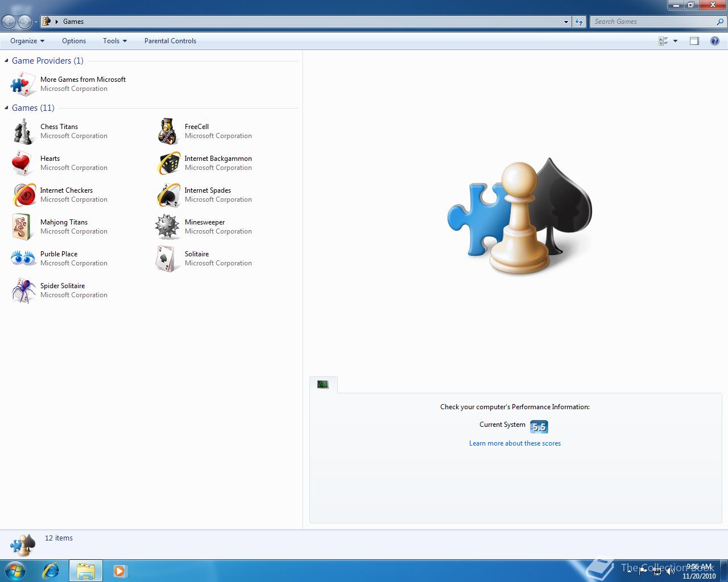Expand the address bar root arrow
Screen dimensions: 728x582
click(x=57, y=22)
